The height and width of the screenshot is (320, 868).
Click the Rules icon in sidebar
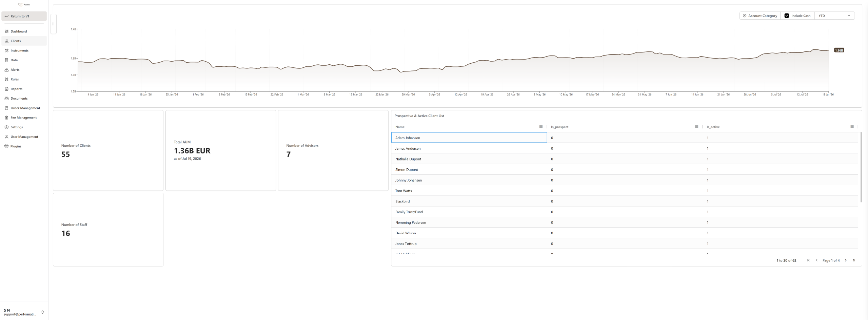coord(6,79)
